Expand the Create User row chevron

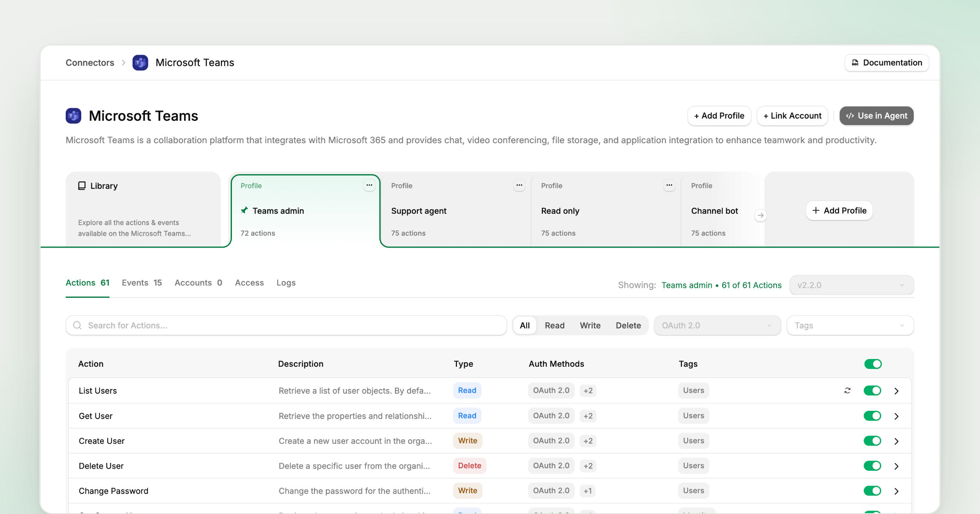click(896, 441)
